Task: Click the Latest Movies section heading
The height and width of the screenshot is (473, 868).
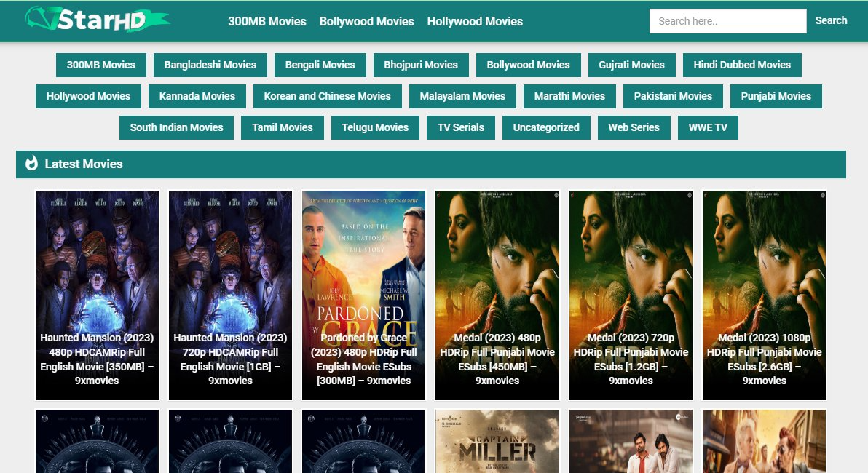Action: pyautogui.click(x=84, y=164)
